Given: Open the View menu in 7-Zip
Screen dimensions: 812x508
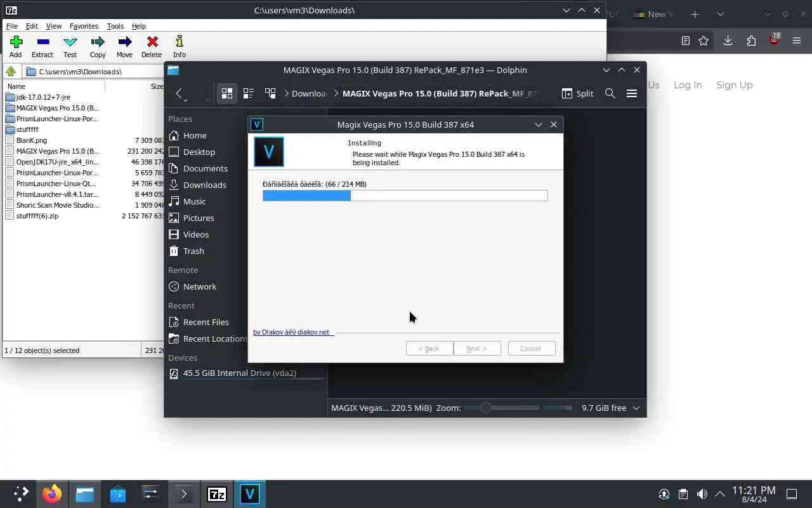Looking at the screenshot, I should point(54,26).
